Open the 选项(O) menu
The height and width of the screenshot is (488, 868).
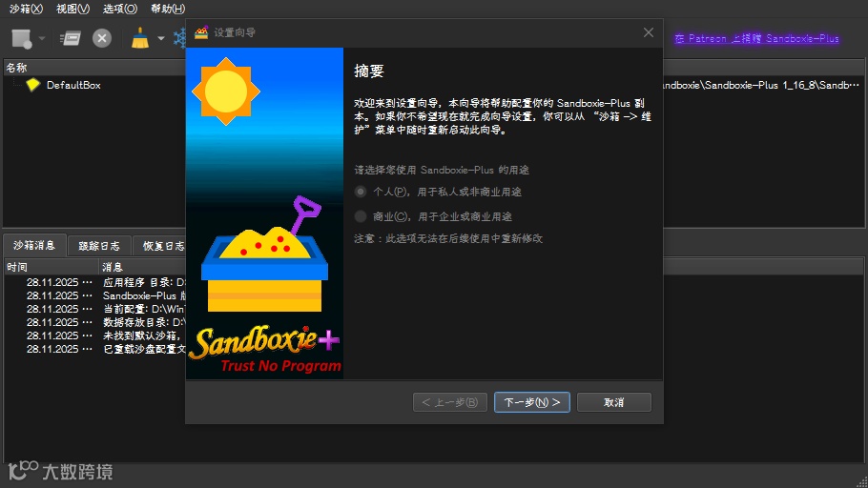(120, 9)
